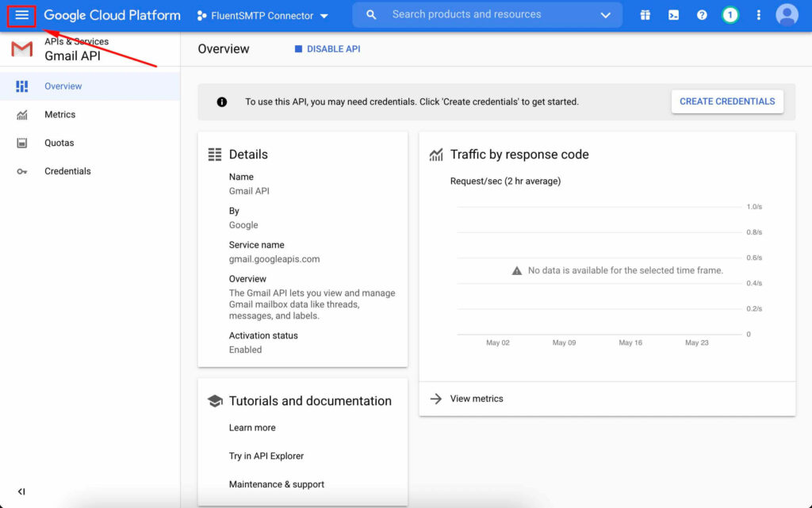Click the Gmail logo icon
Screen dimensions: 812x508
click(x=21, y=49)
